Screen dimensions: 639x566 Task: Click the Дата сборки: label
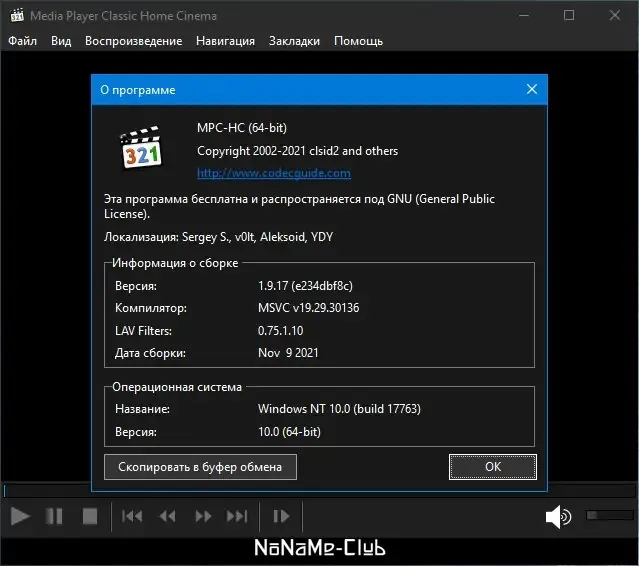coord(150,352)
